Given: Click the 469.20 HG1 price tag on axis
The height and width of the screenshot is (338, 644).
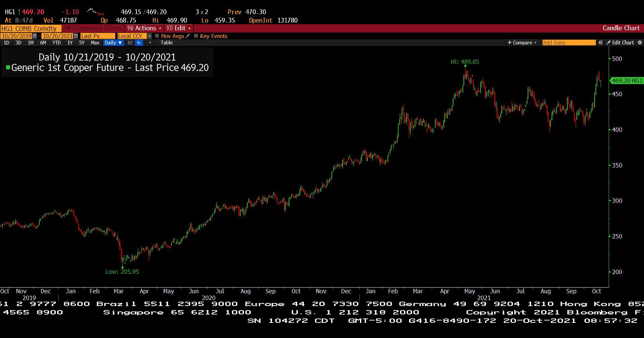Looking at the screenshot, I should [627, 81].
